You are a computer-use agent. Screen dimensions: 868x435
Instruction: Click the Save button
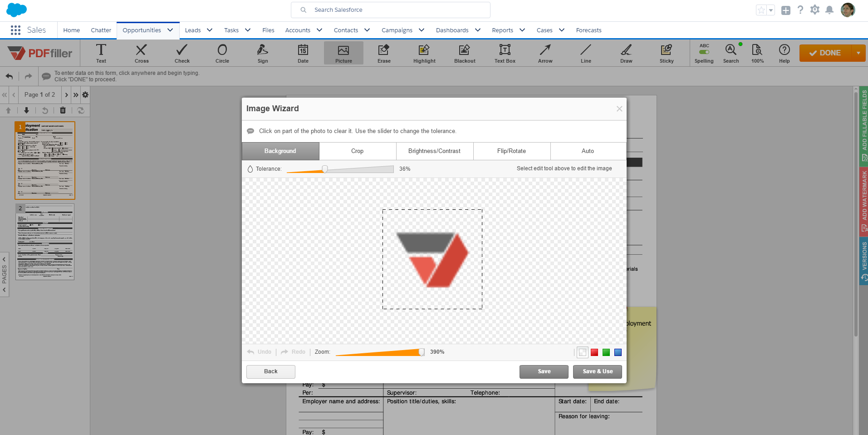pyautogui.click(x=544, y=371)
